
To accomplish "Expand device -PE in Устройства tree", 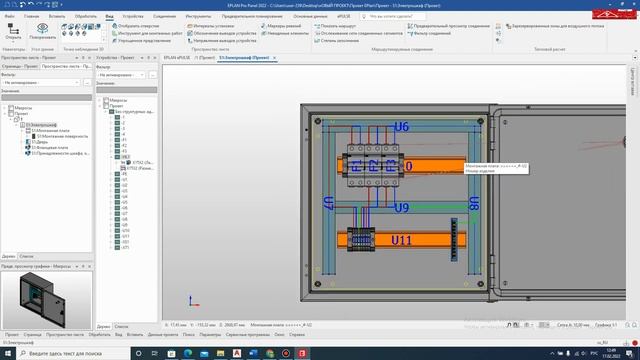I will pyautogui.click(x=111, y=174).
